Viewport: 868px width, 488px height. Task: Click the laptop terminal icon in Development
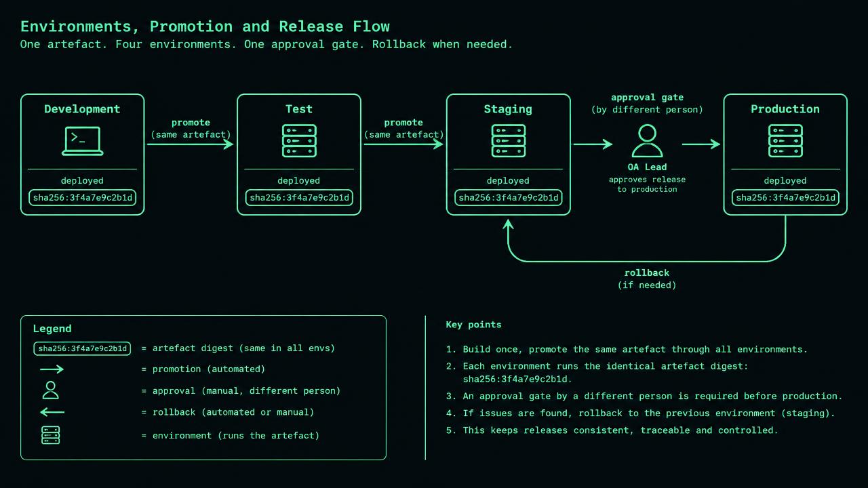point(83,141)
